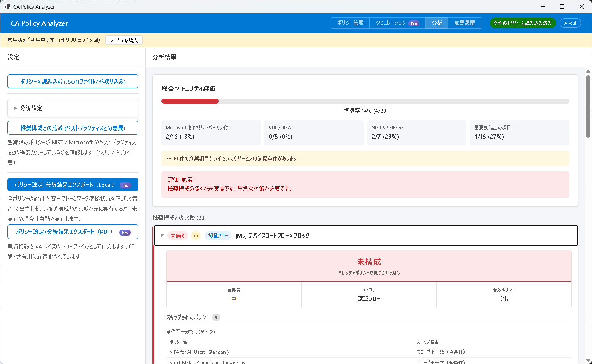Screen dimensions: 592x364
Task: Open the About dialog
Action: (x=570, y=23)
